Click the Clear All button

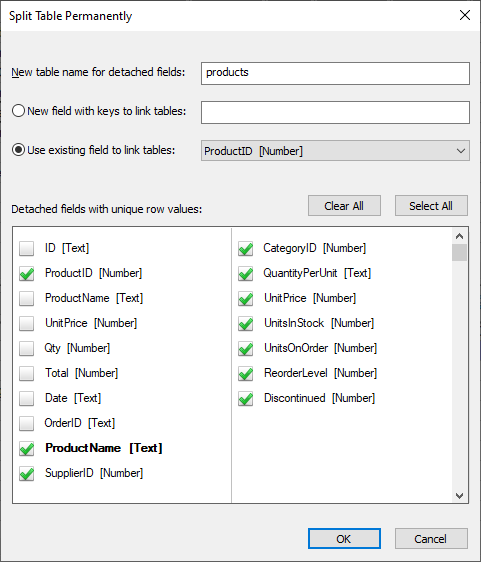[x=344, y=206]
